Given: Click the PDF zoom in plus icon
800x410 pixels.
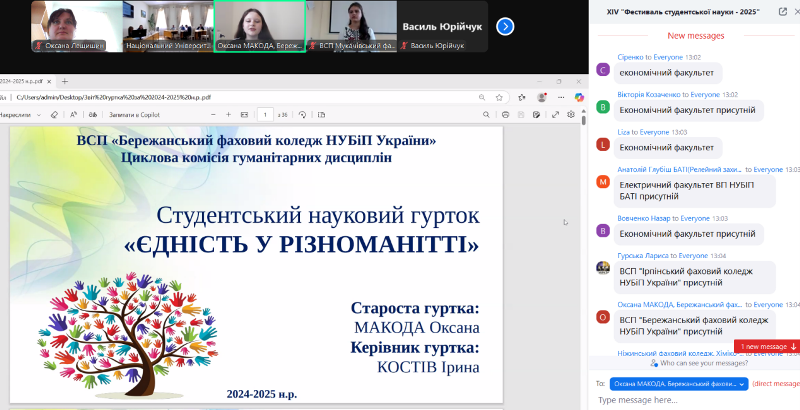Looking at the screenshot, I should [x=227, y=114].
